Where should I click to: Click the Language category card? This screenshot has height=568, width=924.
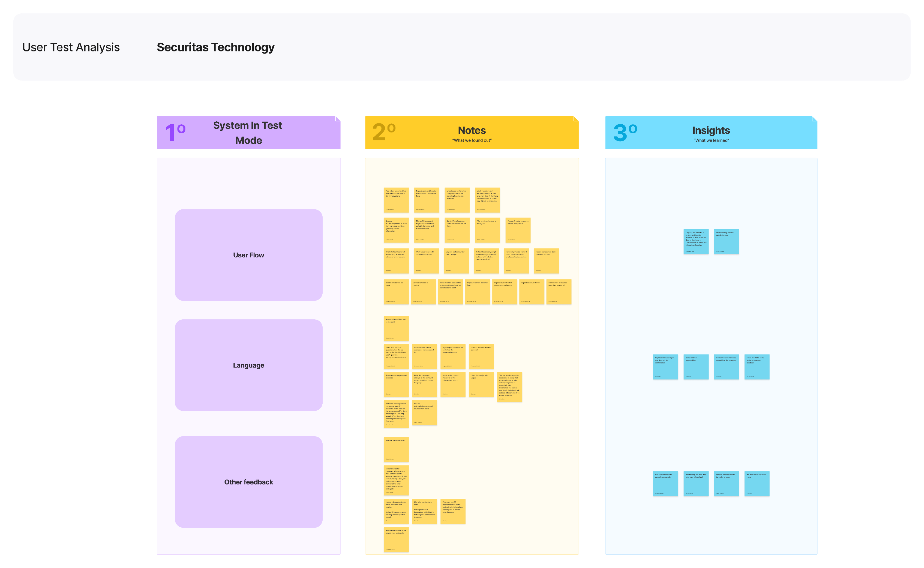(x=249, y=365)
